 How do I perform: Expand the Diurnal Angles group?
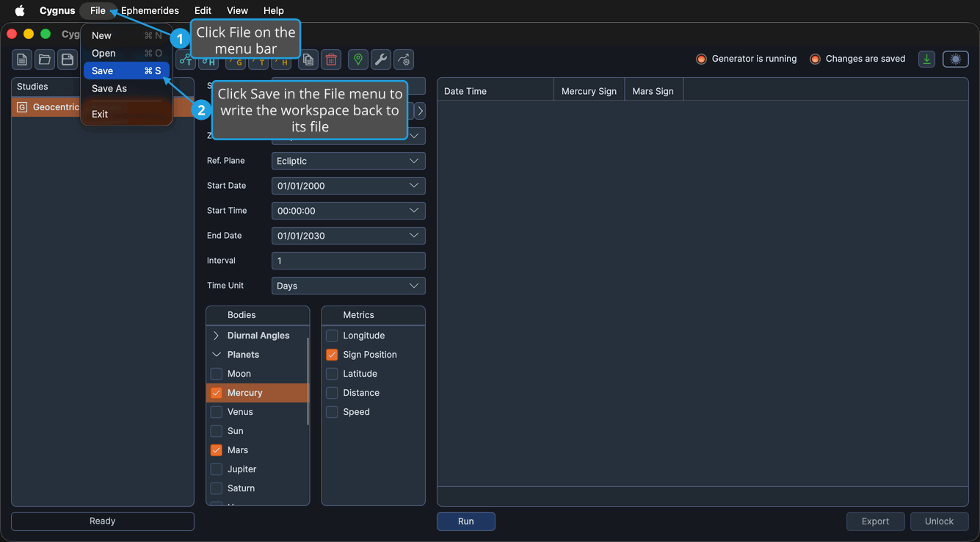[x=217, y=336]
